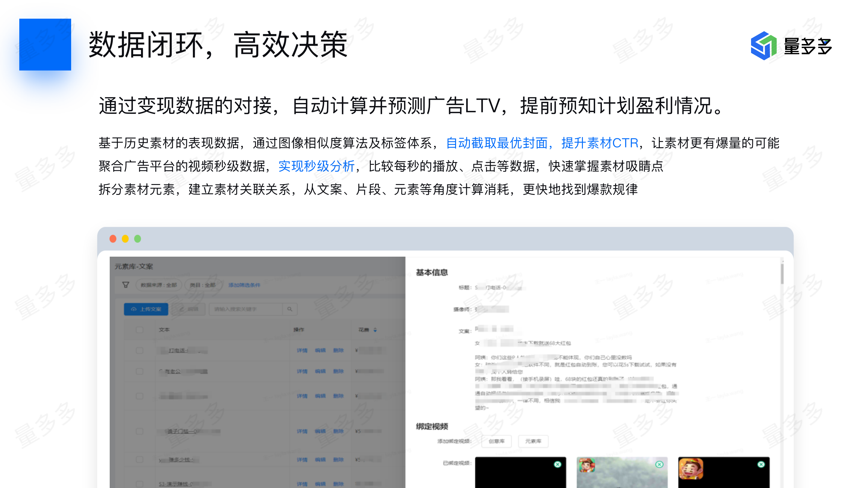
Task: Click the 绑定视频 heading
Action: click(x=432, y=426)
